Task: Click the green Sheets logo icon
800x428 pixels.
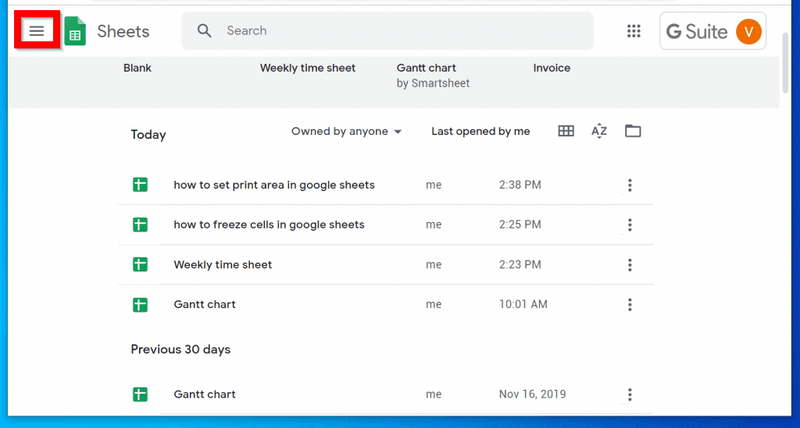Action: coord(75,31)
